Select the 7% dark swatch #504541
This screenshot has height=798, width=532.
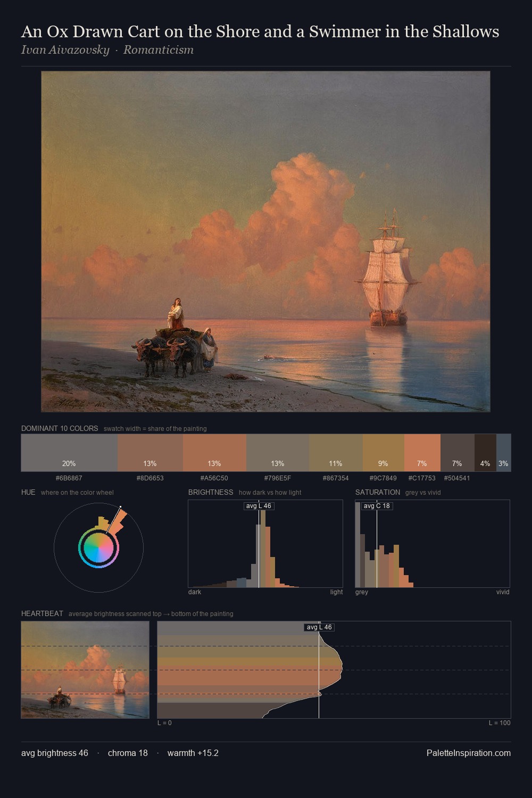coord(458,453)
